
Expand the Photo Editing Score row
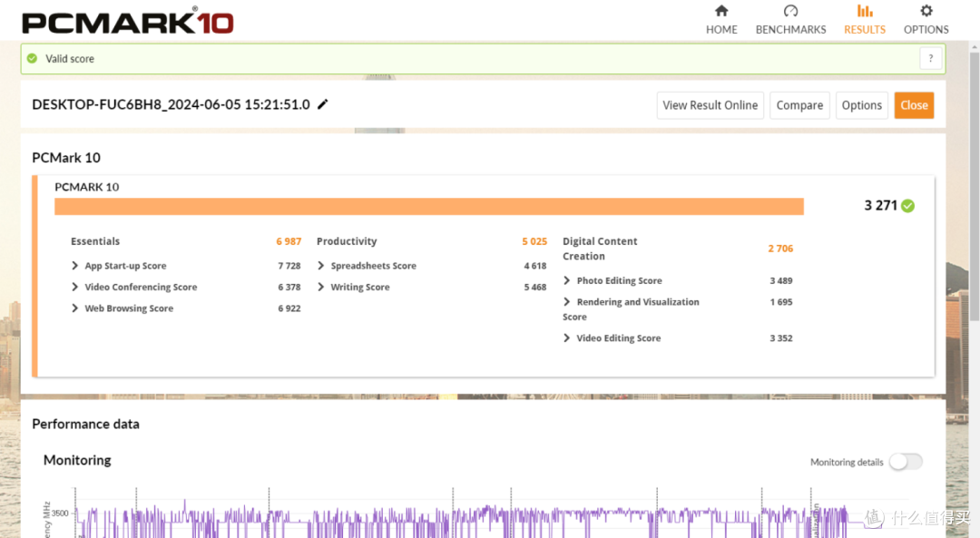click(x=567, y=280)
